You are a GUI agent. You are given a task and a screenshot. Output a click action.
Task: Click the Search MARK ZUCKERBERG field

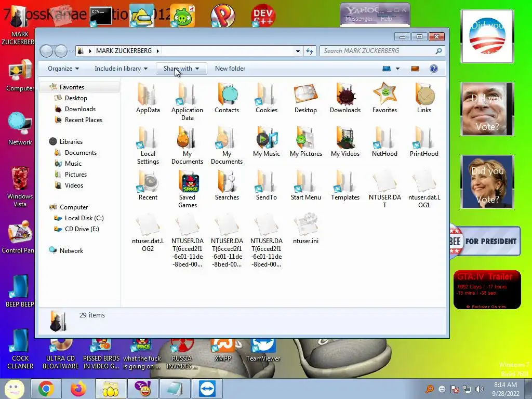pos(382,51)
